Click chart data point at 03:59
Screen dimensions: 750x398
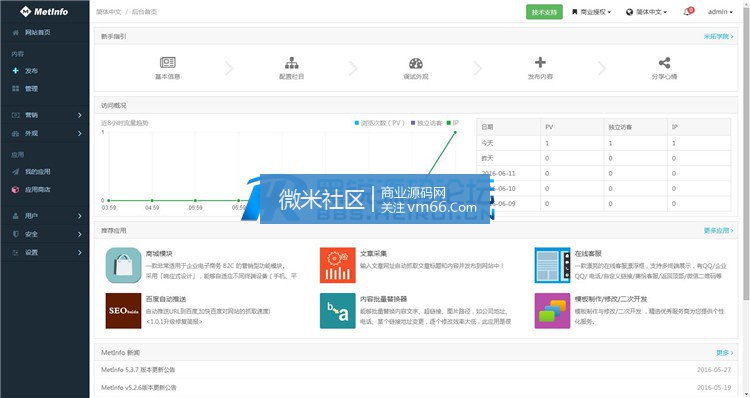pos(109,200)
